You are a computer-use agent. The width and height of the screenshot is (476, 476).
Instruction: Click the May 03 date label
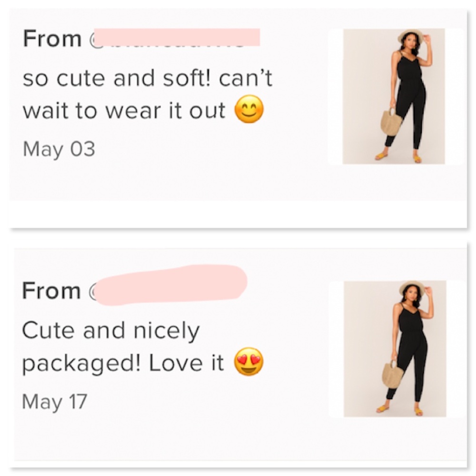pos(58,149)
